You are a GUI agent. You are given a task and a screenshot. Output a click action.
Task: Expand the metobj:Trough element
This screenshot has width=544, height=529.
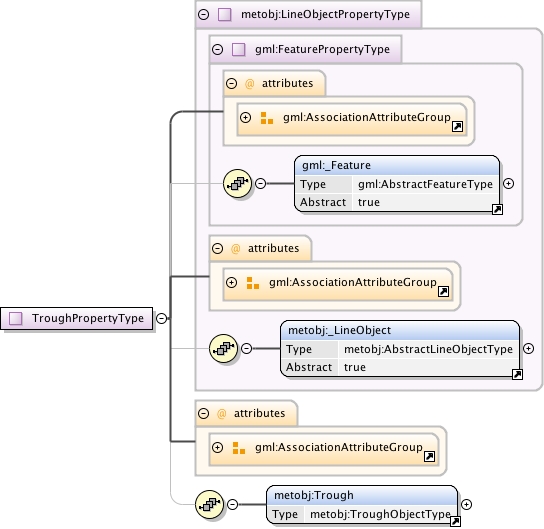[x=467, y=504]
